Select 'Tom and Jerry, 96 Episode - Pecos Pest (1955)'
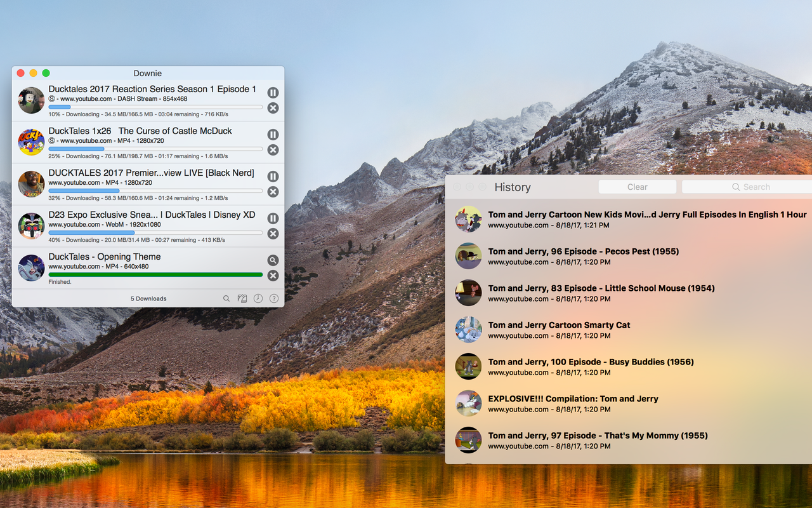 pyautogui.click(x=584, y=251)
